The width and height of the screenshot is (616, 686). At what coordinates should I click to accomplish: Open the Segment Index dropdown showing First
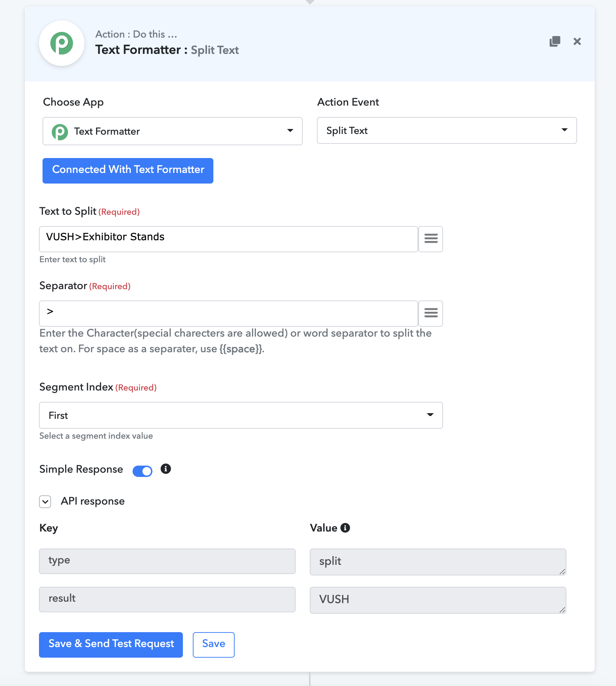(241, 415)
